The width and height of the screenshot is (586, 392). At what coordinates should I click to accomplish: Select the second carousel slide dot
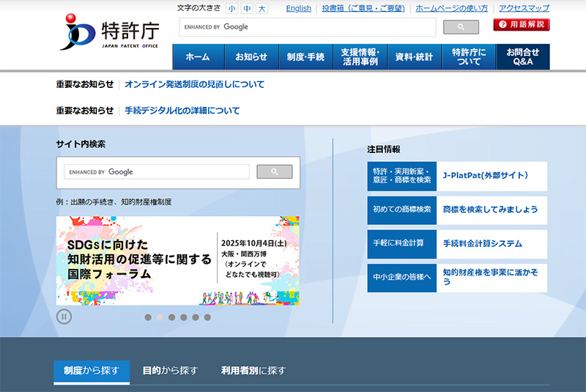[160, 317]
